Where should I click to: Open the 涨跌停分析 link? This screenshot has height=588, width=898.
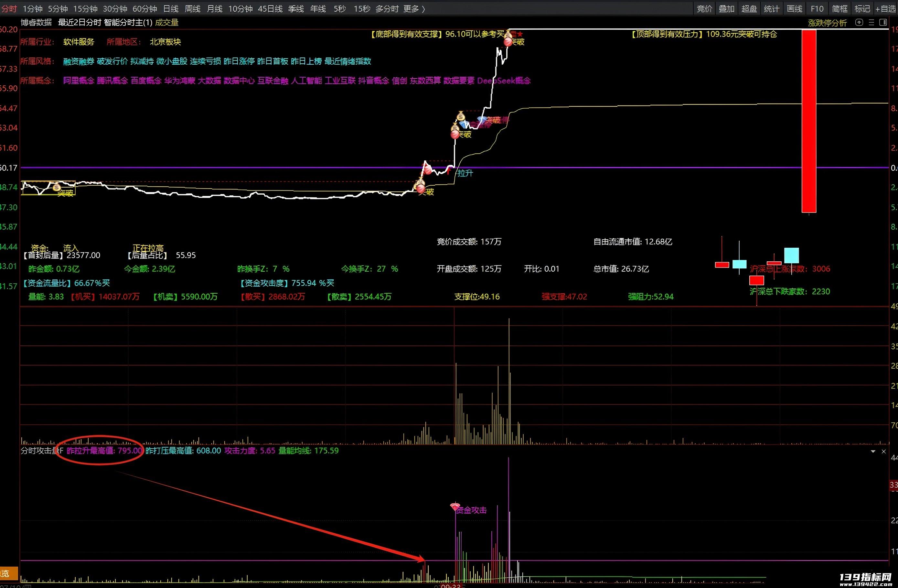pyautogui.click(x=827, y=23)
